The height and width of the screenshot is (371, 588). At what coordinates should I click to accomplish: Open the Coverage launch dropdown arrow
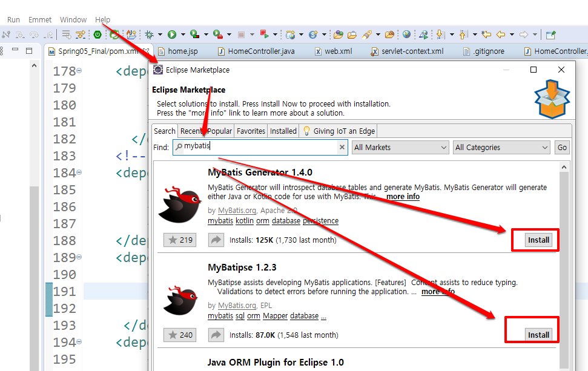(206, 35)
